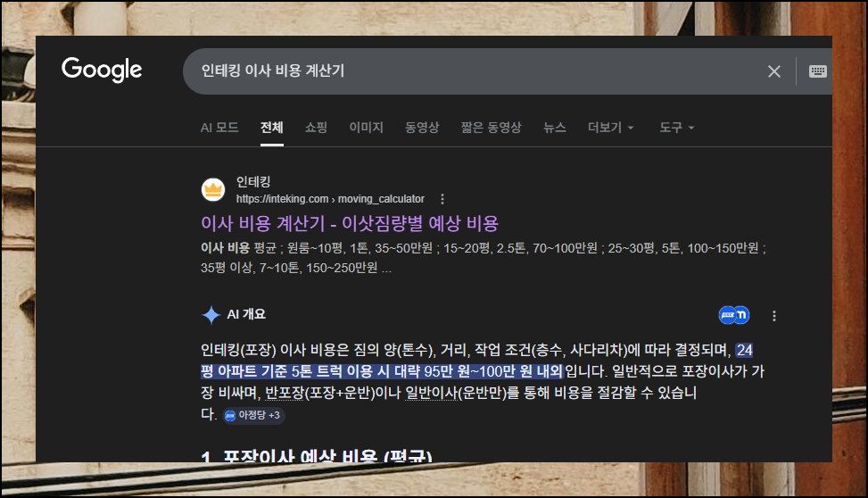Click the 35평 이상, 7~10톤, 150~250만원 text
The width and height of the screenshot is (868, 498).
(x=288, y=268)
